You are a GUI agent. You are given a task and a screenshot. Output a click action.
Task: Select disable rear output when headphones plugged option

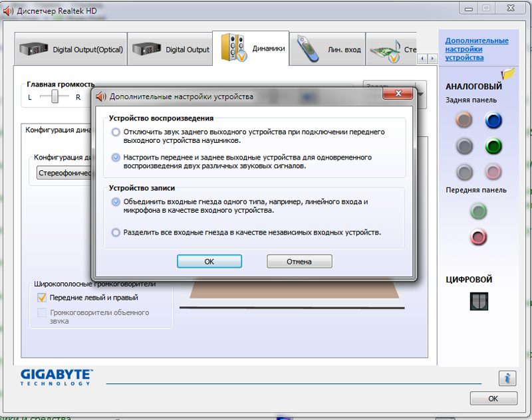point(116,132)
